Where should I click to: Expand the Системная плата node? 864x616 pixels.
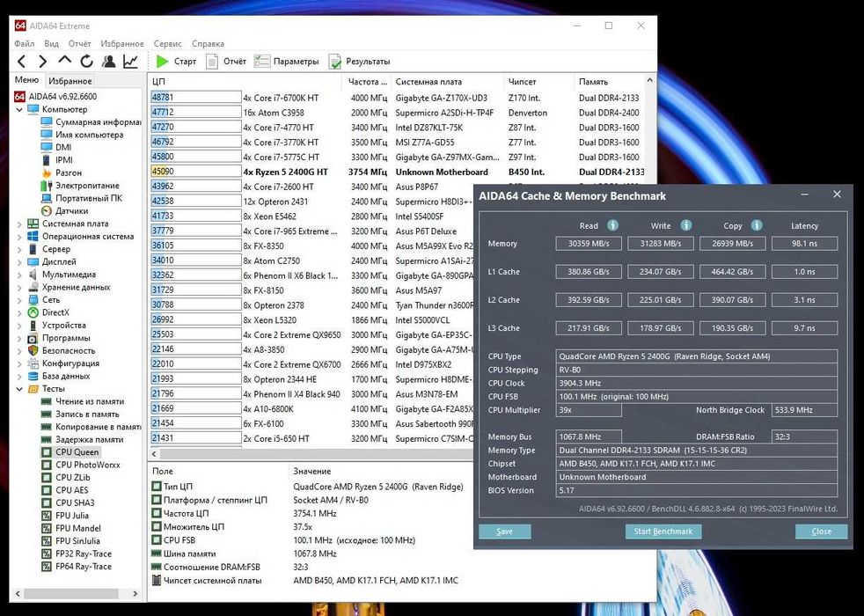coord(19,224)
